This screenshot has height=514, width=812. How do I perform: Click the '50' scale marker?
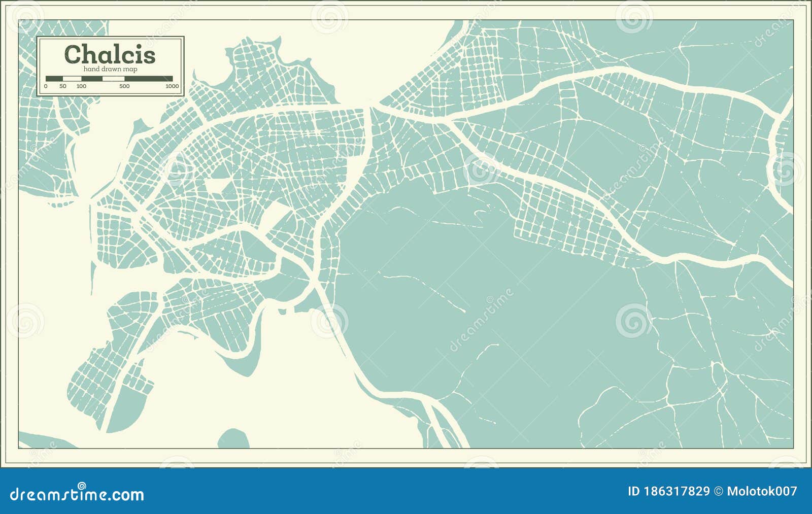click(x=63, y=86)
